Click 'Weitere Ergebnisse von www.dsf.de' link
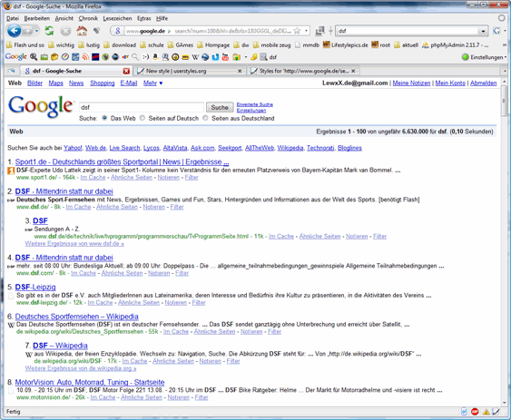Screen dimensions: 511x420 pos(74,243)
